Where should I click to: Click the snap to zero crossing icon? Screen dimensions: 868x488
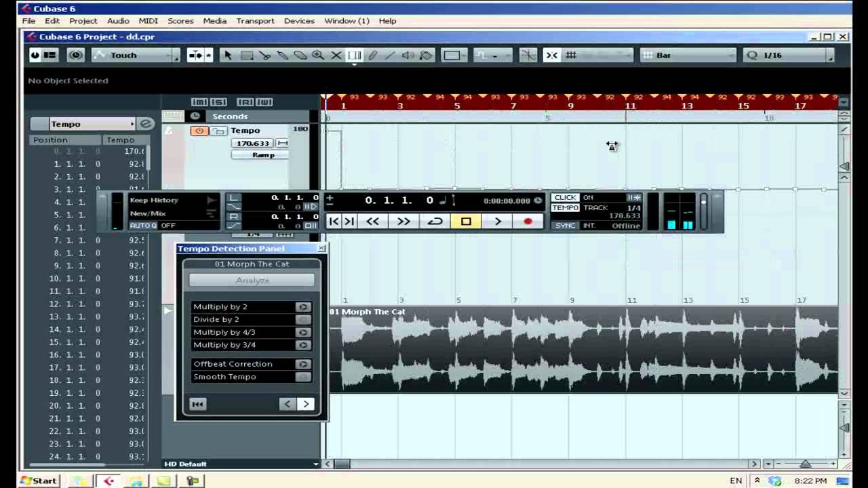[528, 56]
